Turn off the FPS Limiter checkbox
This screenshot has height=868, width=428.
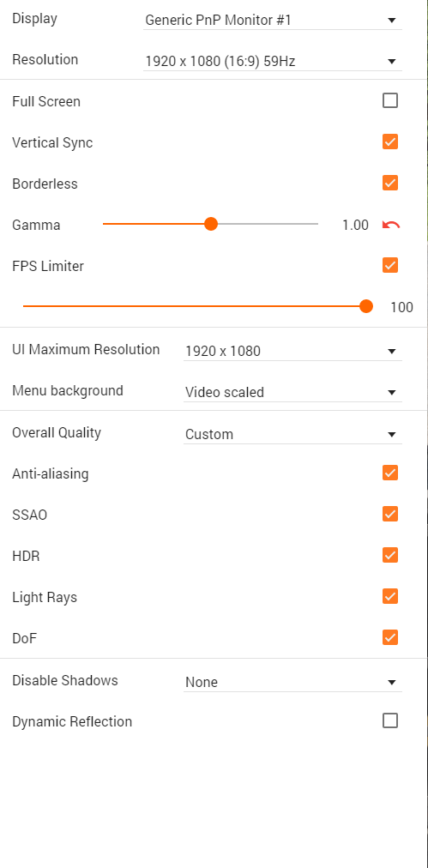(390, 265)
